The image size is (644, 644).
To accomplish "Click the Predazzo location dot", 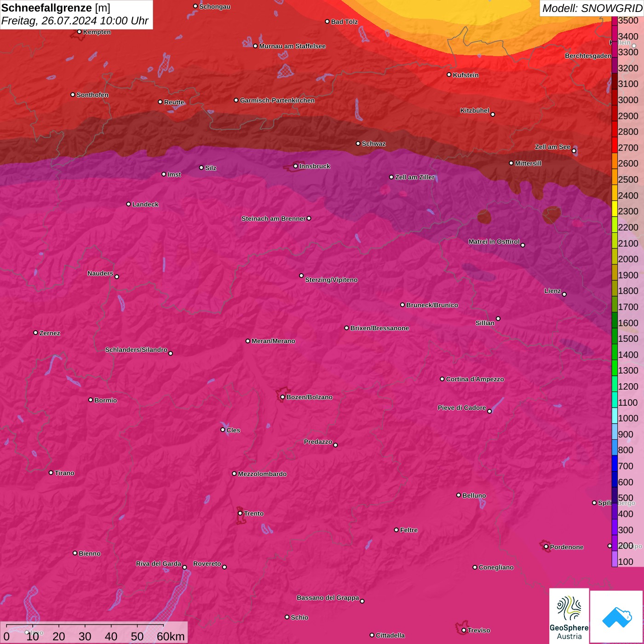I will (335, 445).
